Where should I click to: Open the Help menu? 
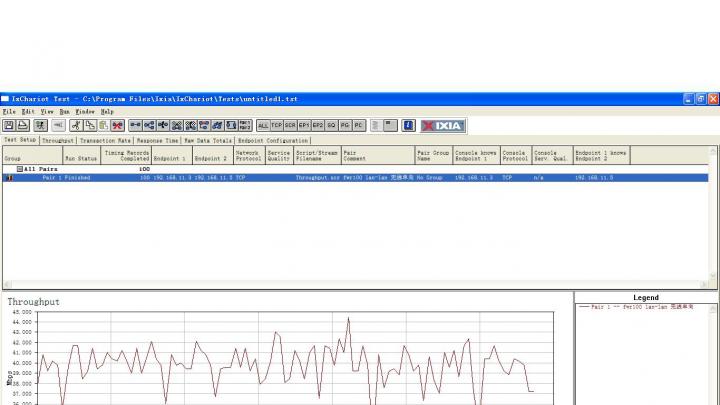[x=107, y=112]
